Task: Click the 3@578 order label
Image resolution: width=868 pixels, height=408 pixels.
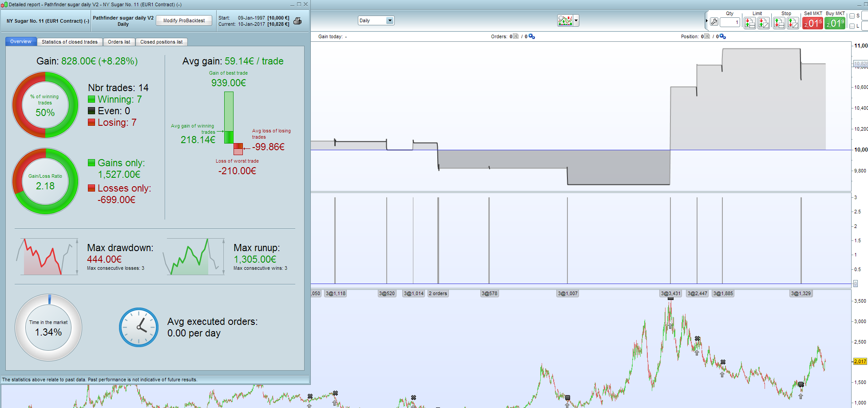Action: click(490, 293)
